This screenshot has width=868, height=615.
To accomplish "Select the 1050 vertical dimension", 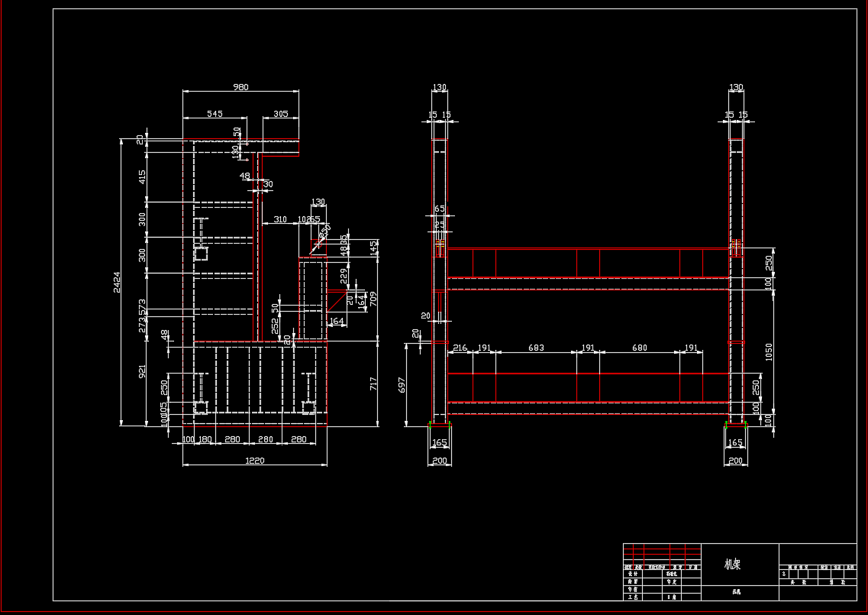I will coord(770,351).
